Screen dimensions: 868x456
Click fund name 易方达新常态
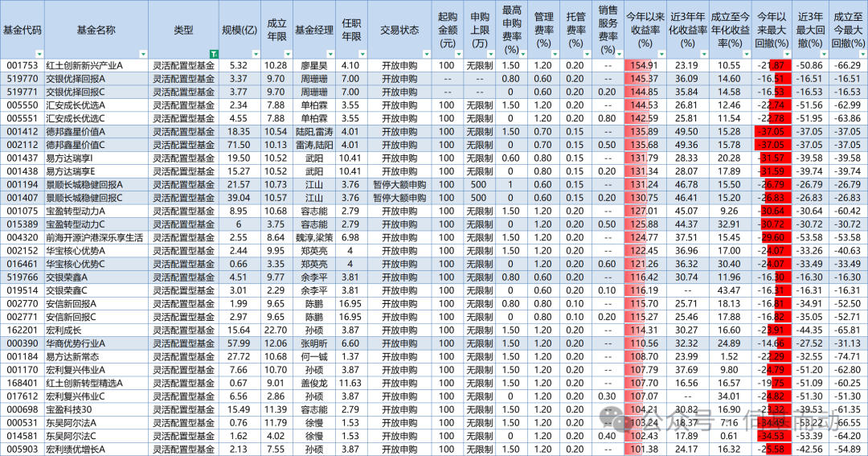(72, 357)
